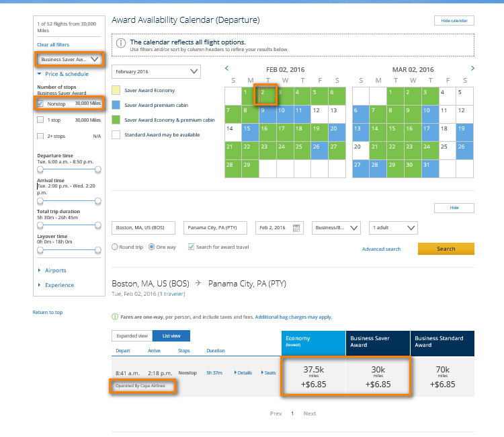Click the previous month arrow on calendar
504x437 pixels.
tap(227, 68)
